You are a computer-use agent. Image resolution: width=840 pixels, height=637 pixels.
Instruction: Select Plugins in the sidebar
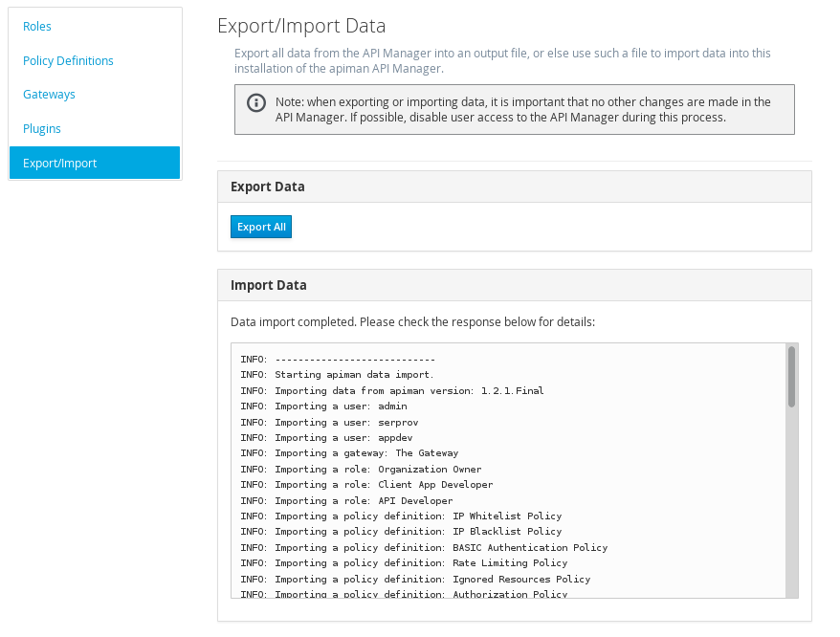point(42,128)
